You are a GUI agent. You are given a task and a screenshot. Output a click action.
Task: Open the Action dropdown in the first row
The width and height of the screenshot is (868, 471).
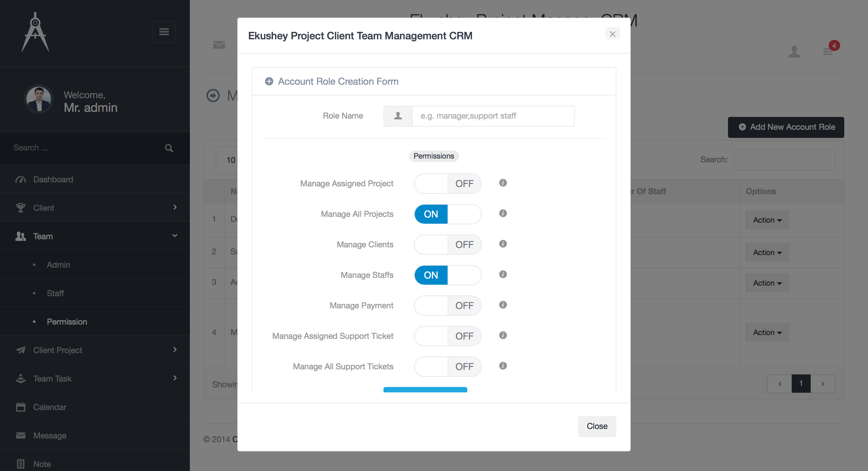(x=767, y=220)
